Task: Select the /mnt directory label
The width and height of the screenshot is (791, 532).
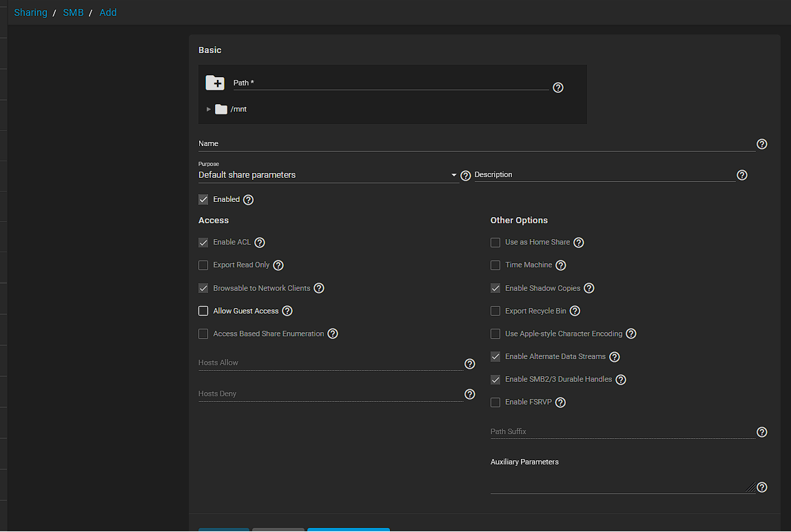Action: [238, 109]
